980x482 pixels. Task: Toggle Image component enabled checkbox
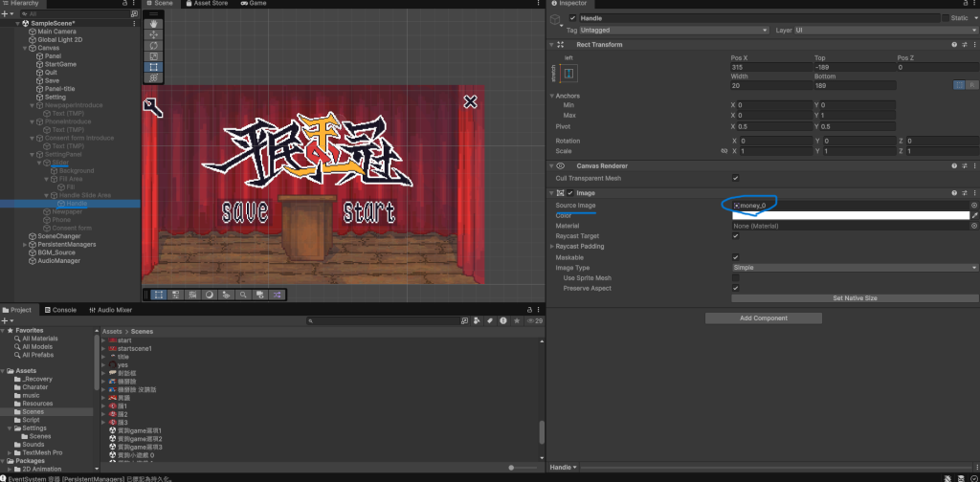pos(570,193)
